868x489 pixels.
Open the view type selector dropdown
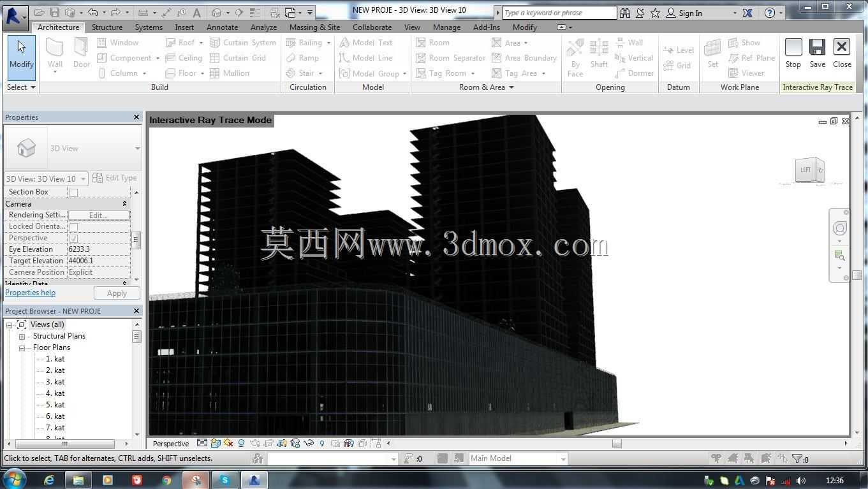137,149
